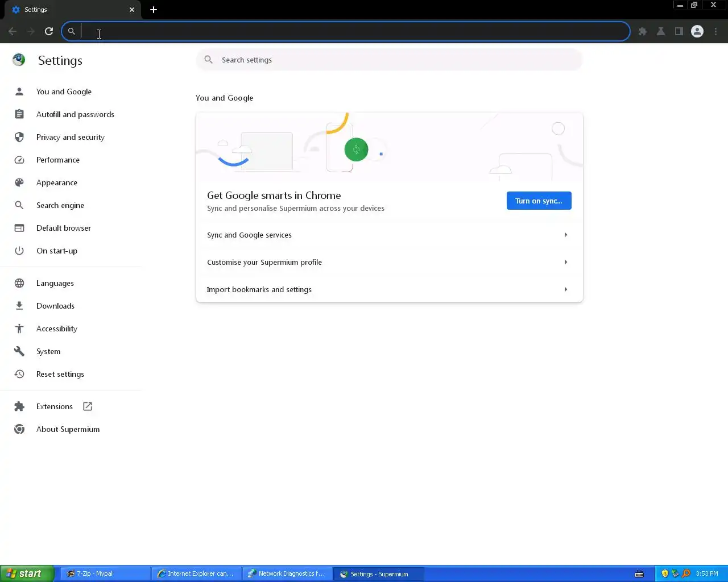This screenshot has width=728, height=582.
Task: Expand Sync and Google services arrow
Action: pos(566,235)
